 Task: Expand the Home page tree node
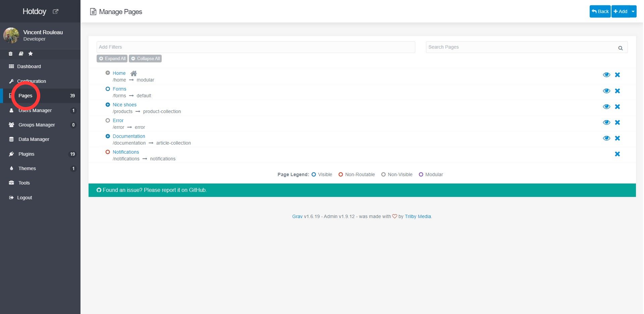(x=108, y=73)
